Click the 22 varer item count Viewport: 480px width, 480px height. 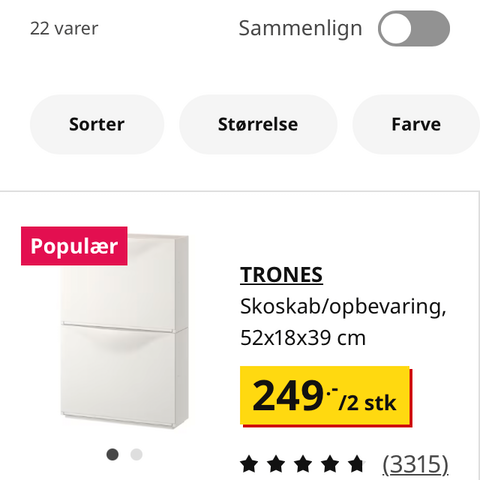[x=64, y=29]
